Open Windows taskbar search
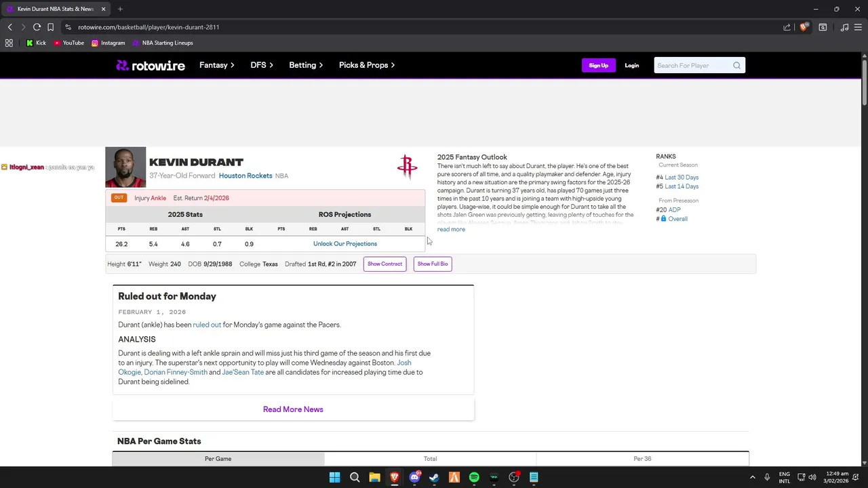The image size is (868, 488). pos(355,477)
